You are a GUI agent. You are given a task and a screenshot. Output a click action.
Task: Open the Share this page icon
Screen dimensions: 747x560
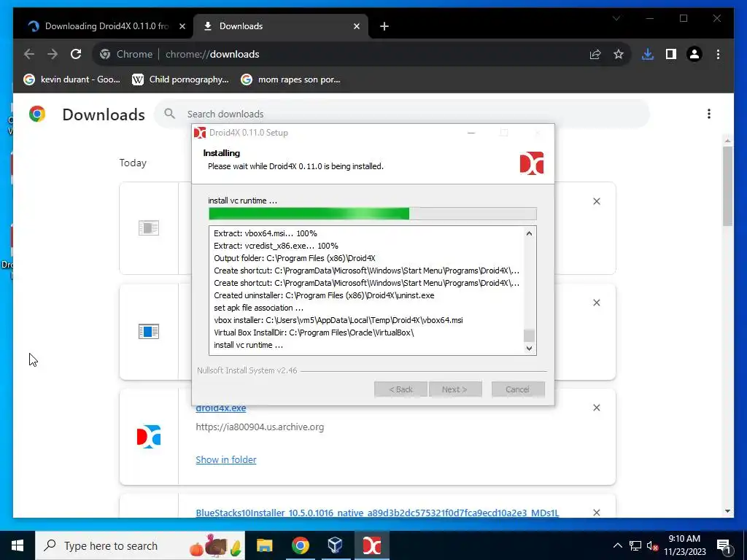pyautogui.click(x=595, y=54)
